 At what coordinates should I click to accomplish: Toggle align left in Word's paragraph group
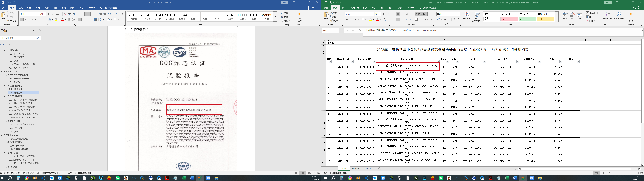pyautogui.click(x=79, y=20)
